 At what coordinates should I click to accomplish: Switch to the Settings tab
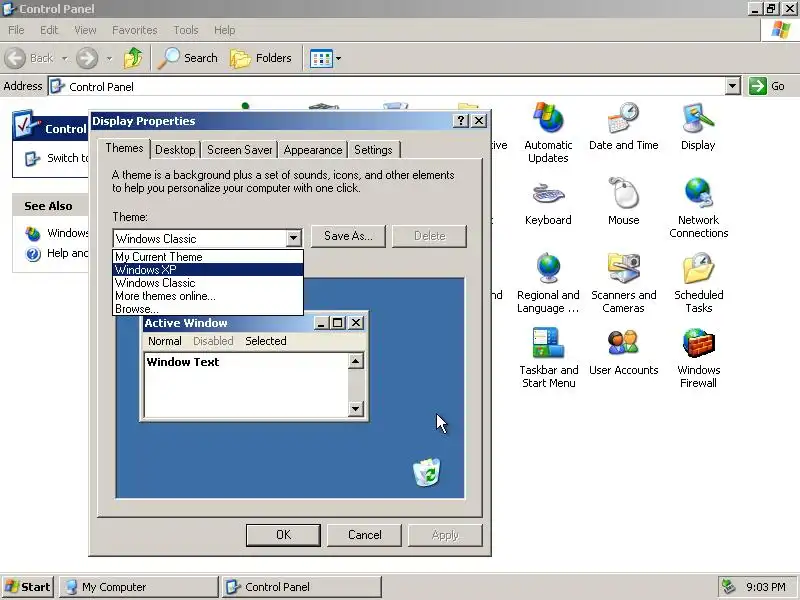373,150
